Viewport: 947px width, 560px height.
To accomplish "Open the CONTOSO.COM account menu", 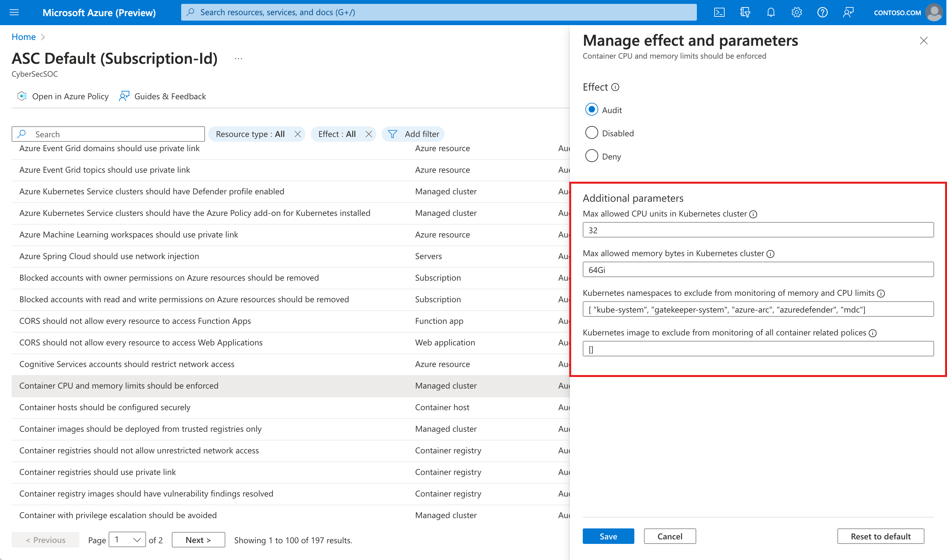I will click(898, 12).
